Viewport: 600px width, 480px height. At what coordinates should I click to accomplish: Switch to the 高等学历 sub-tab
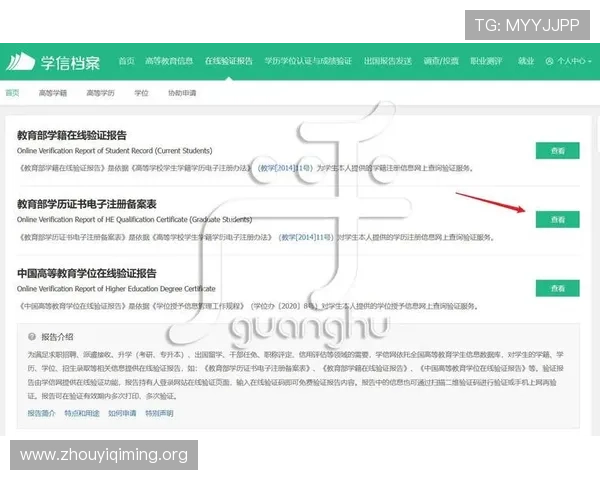tap(100, 93)
